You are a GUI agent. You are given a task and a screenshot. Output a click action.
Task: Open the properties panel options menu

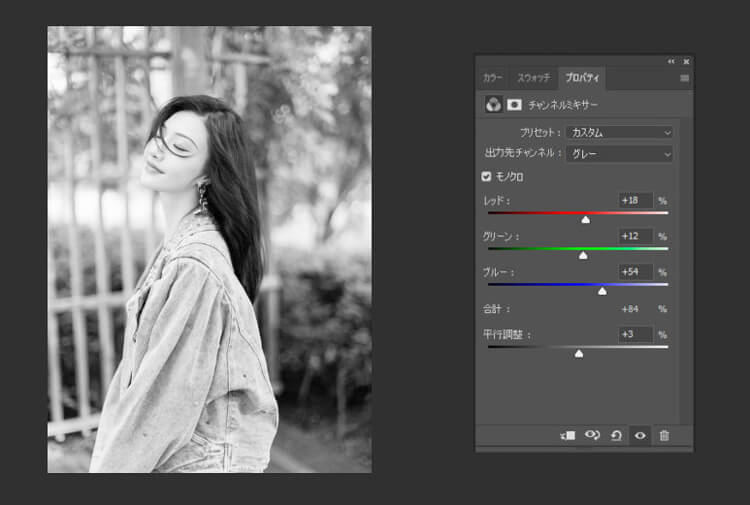(x=685, y=77)
